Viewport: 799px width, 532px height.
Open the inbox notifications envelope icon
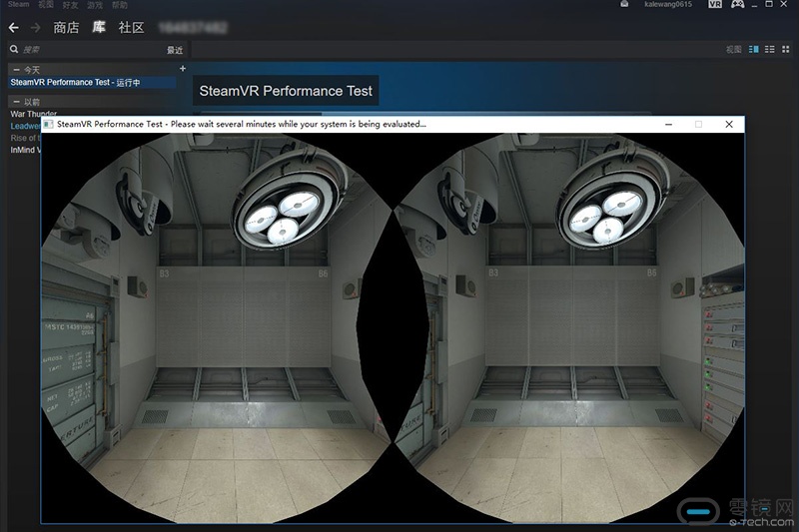tap(624, 5)
